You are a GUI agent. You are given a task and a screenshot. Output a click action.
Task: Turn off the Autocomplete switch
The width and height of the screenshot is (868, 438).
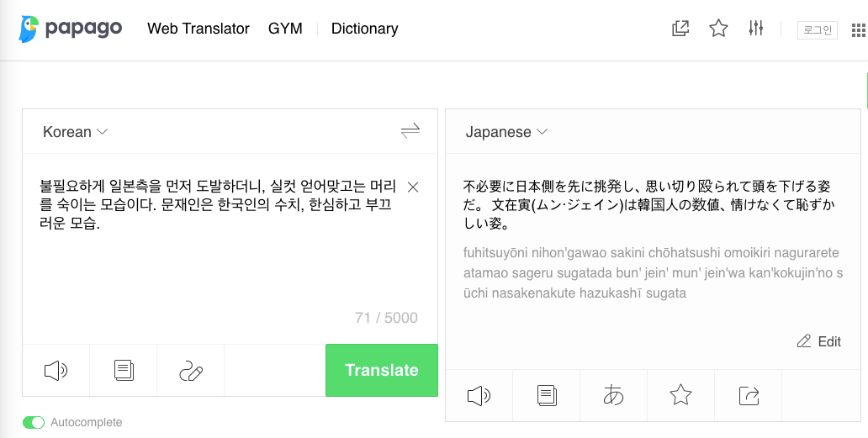point(34,422)
